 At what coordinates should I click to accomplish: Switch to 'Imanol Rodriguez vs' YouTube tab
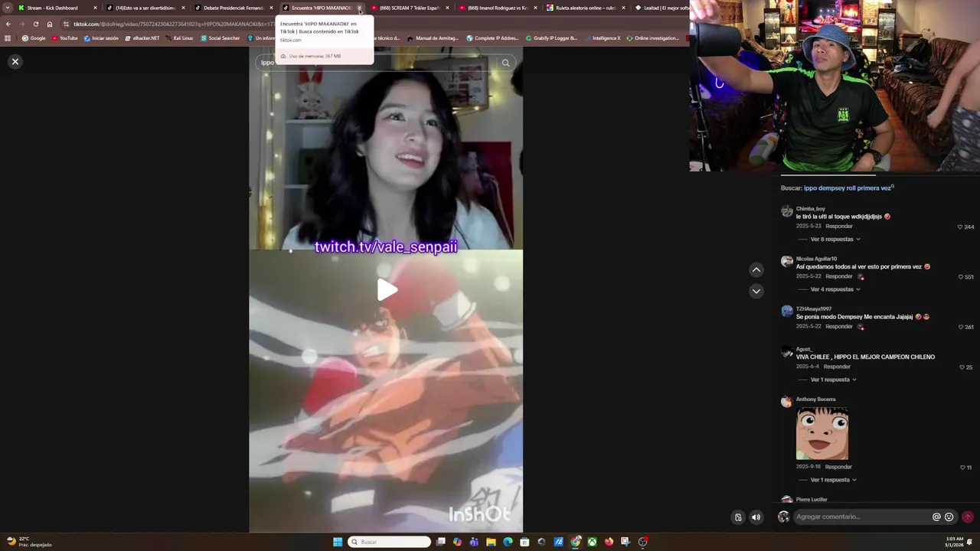click(x=497, y=8)
